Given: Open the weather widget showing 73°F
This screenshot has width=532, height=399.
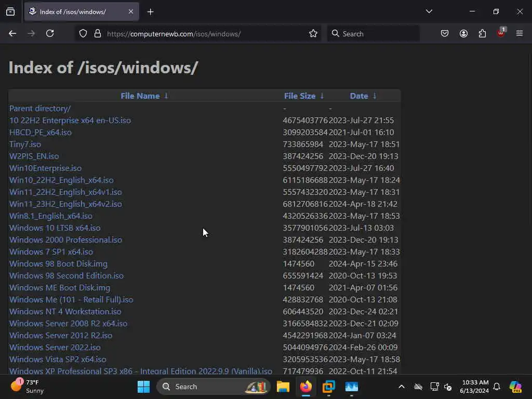Looking at the screenshot, I should tap(27, 387).
